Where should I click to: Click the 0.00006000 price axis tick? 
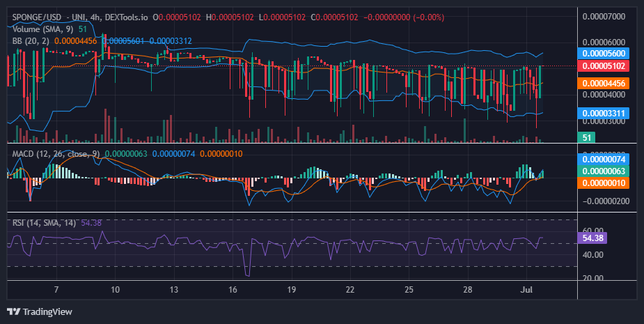[x=604, y=42]
